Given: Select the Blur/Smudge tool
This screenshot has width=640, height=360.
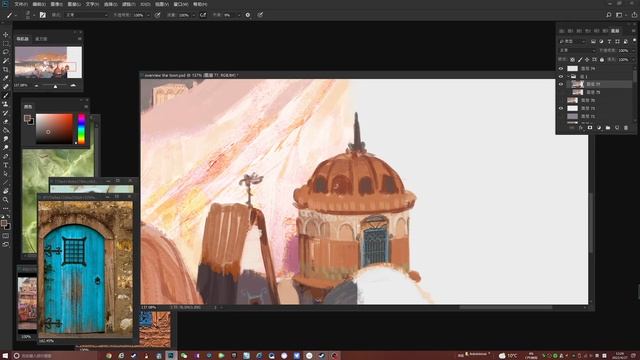Looking at the screenshot, I should click(x=6, y=139).
